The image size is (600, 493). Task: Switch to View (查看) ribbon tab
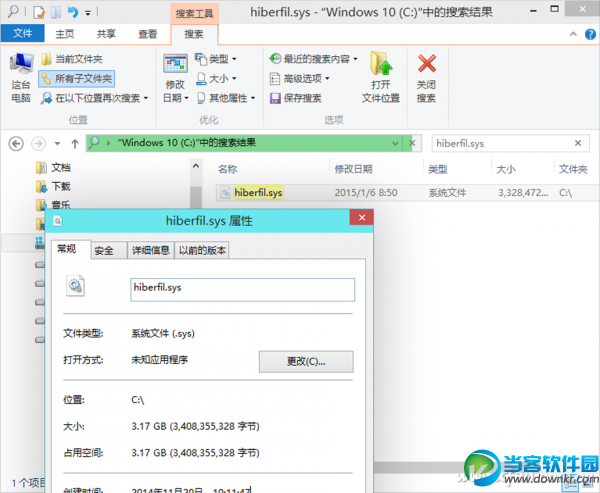click(x=148, y=34)
